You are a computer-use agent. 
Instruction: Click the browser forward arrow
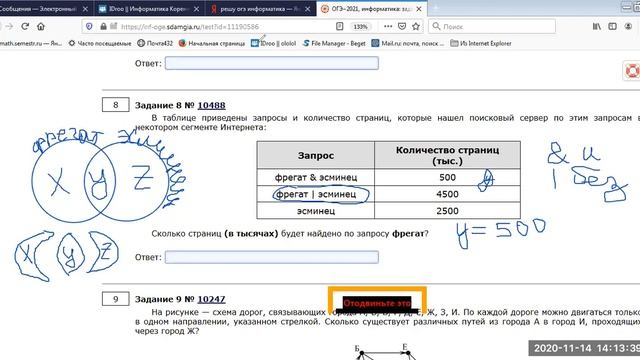click(9, 27)
